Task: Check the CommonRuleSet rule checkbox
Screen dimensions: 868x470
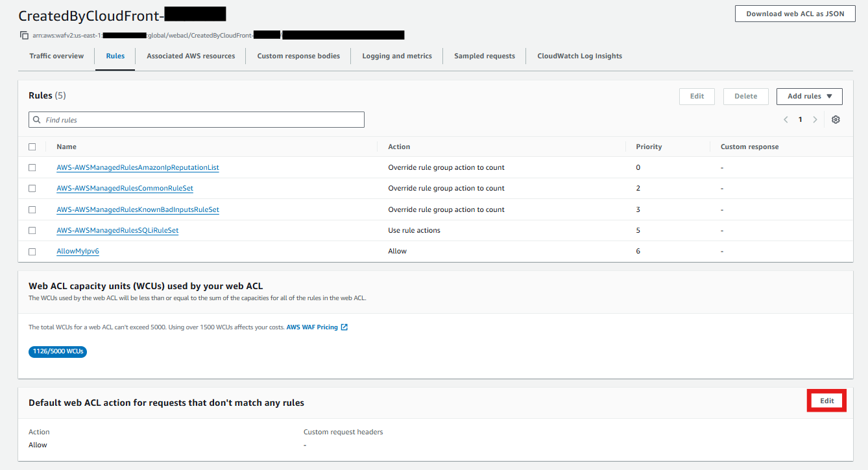Action: (32, 188)
